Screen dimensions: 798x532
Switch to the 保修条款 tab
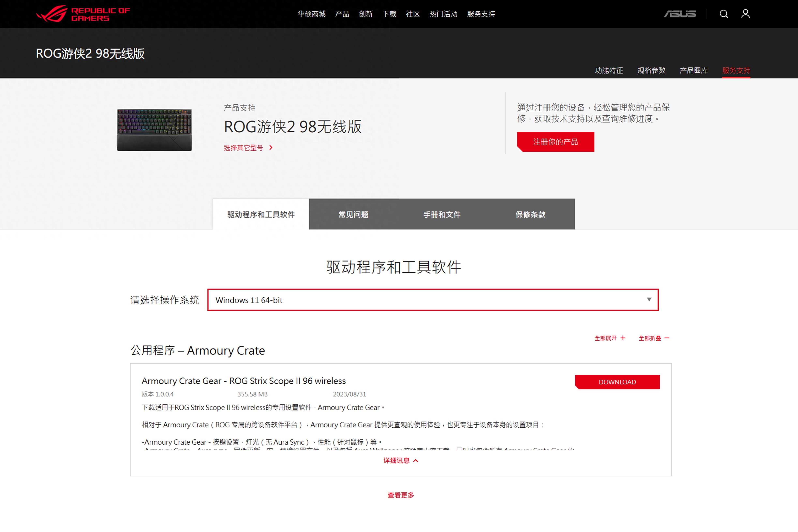[x=530, y=215]
